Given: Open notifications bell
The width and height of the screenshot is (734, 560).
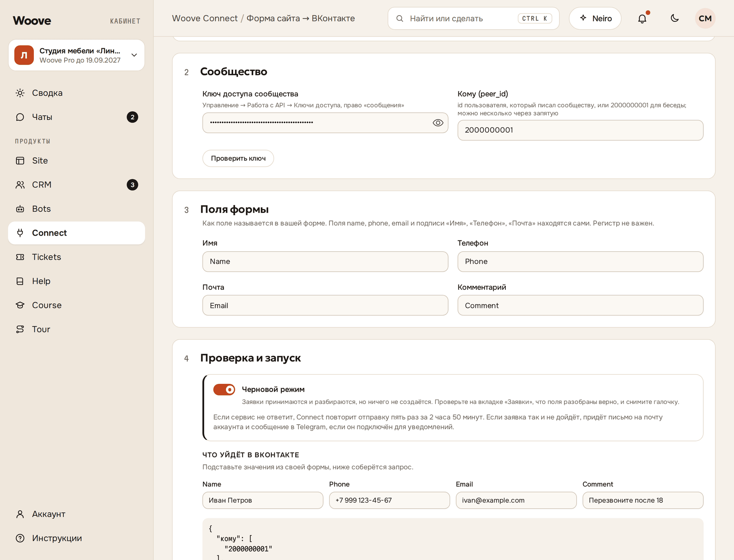Looking at the screenshot, I should click(642, 18).
